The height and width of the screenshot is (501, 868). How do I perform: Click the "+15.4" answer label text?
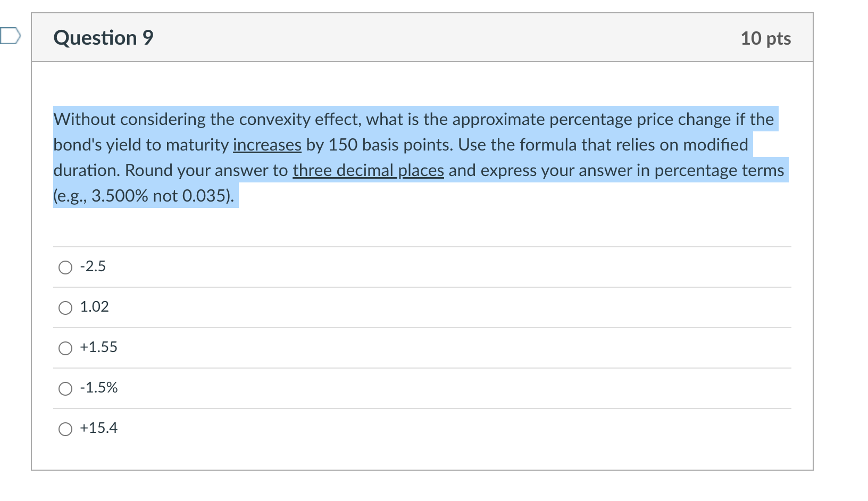99,428
